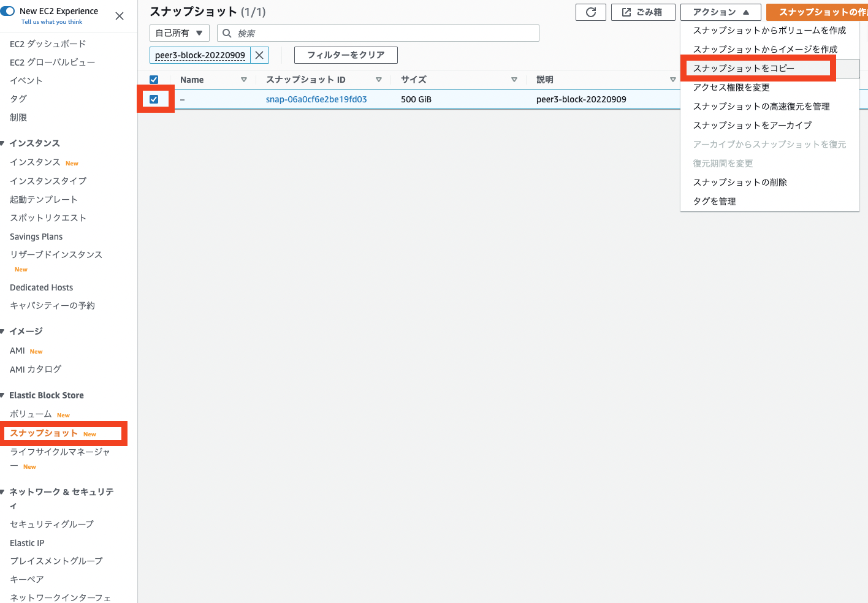This screenshot has width=868, height=603.
Task: Sort by サイズ column arrow
Action: coord(514,80)
